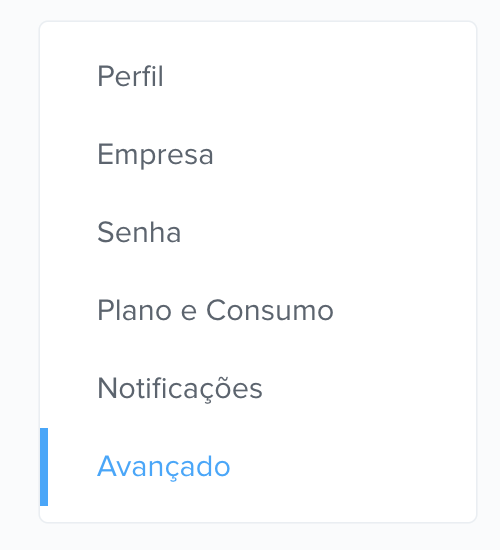Choose the Notificações link
This screenshot has height=550, width=500.
pyautogui.click(x=180, y=388)
